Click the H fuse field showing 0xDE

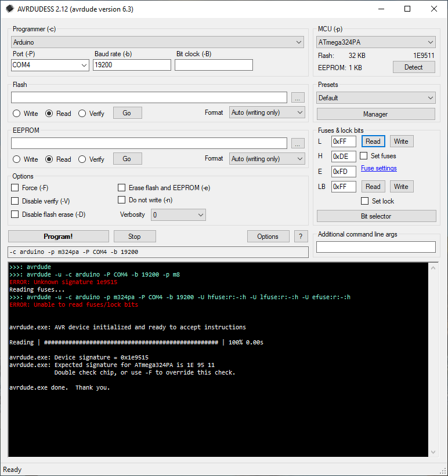click(x=344, y=157)
